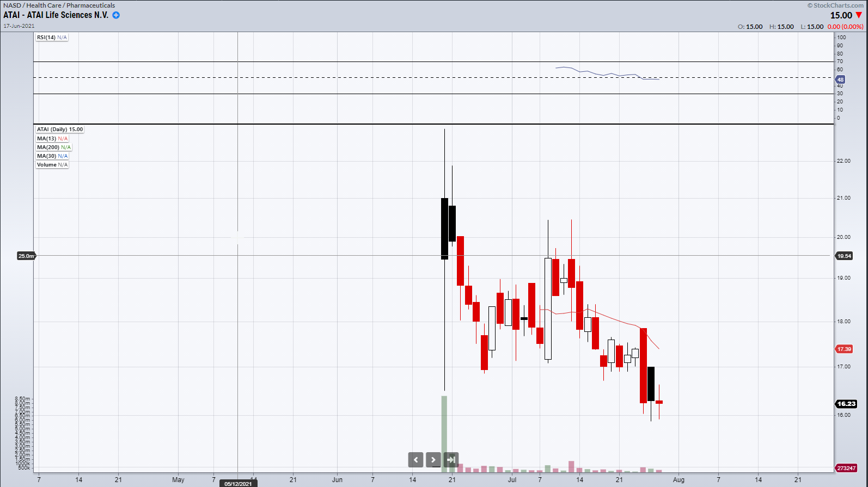Click the first black candlestick of the chart
This screenshot has width=868, height=487.
point(444,229)
